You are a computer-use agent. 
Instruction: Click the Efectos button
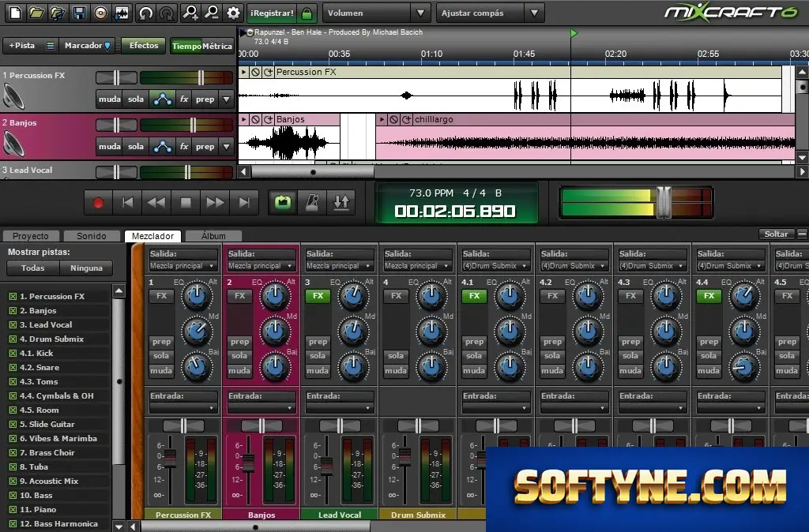tap(144, 45)
